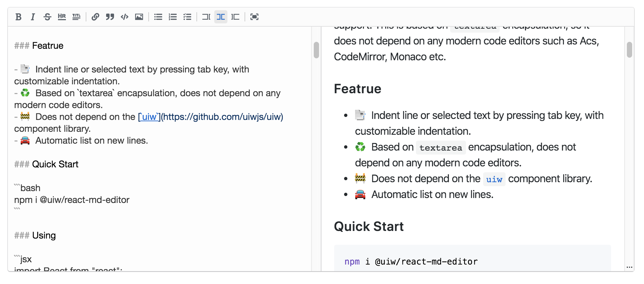Insert a horizontal rule (HR)
Image resolution: width=644 pixels, height=284 pixels.
coord(62,17)
